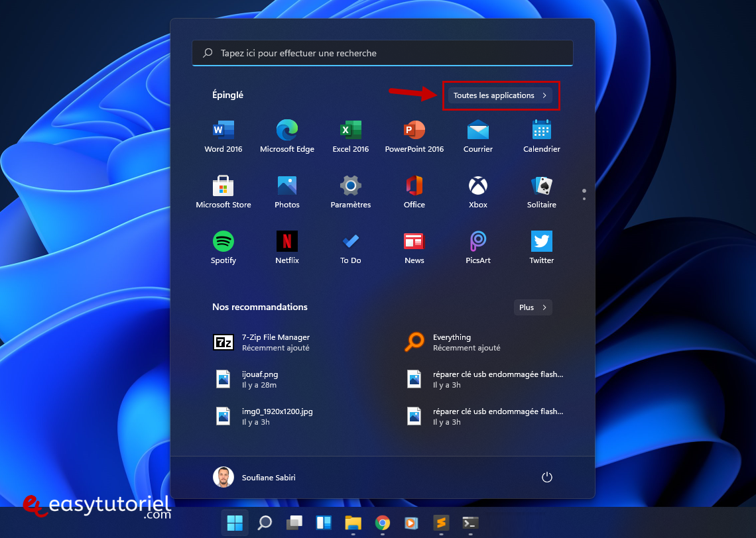This screenshot has width=756, height=538.
Task: Open File Explorer from taskbar
Action: tap(353, 523)
